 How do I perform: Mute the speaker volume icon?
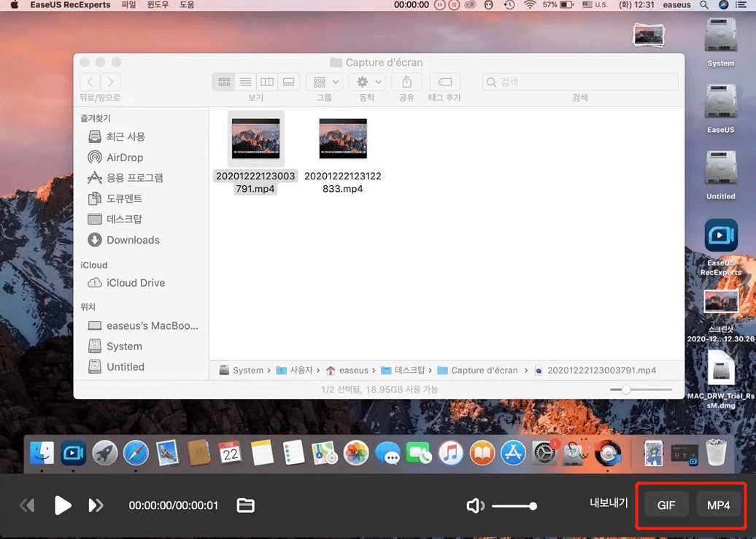[x=475, y=505]
